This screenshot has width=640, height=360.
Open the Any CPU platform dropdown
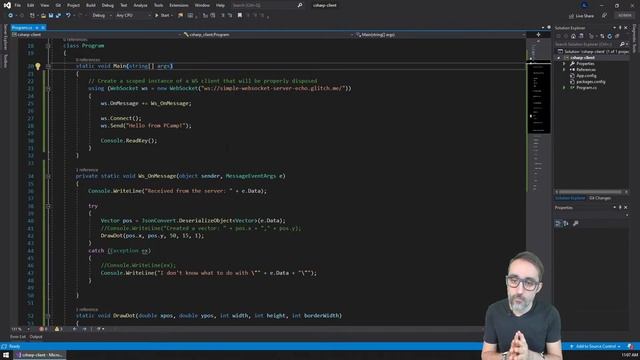[133, 16]
